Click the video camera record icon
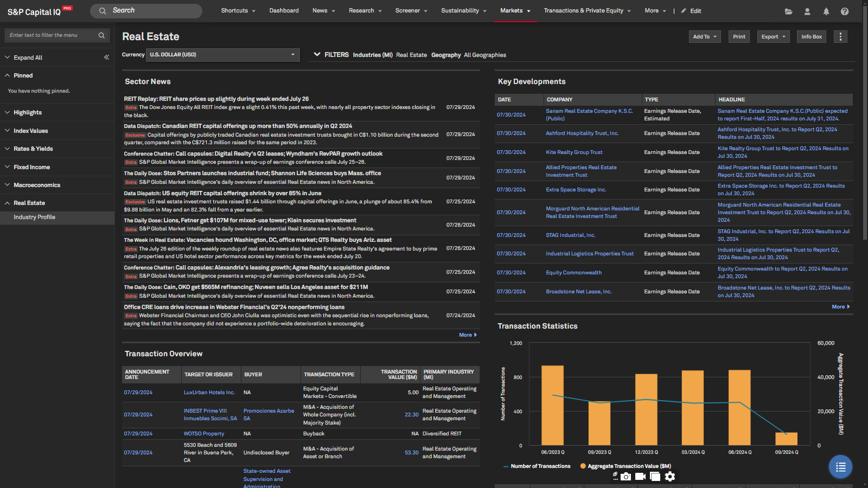868x488 pixels. (x=640, y=477)
